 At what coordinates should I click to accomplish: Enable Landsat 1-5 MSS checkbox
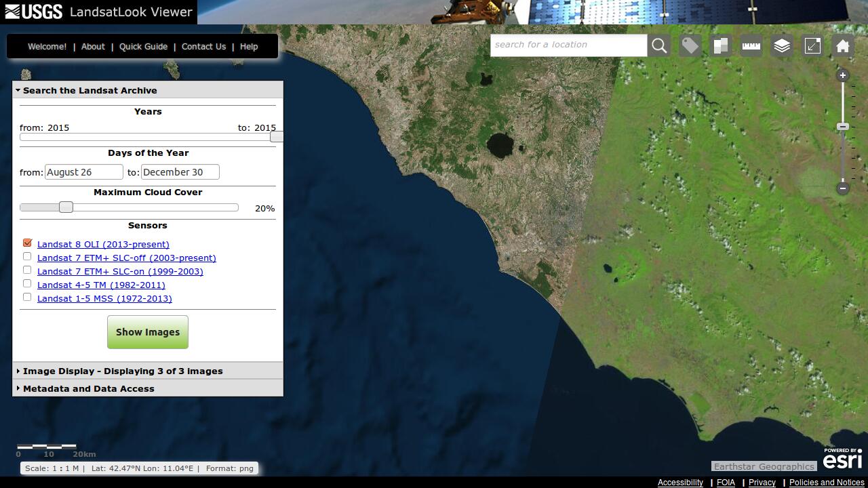pyautogui.click(x=27, y=297)
